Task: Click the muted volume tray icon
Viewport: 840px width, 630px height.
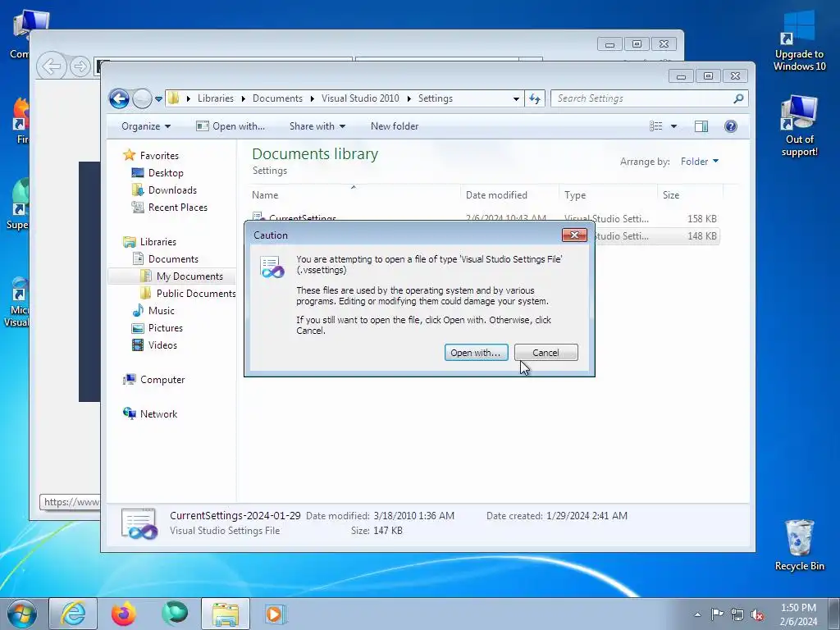Action: click(x=757, y=614)
